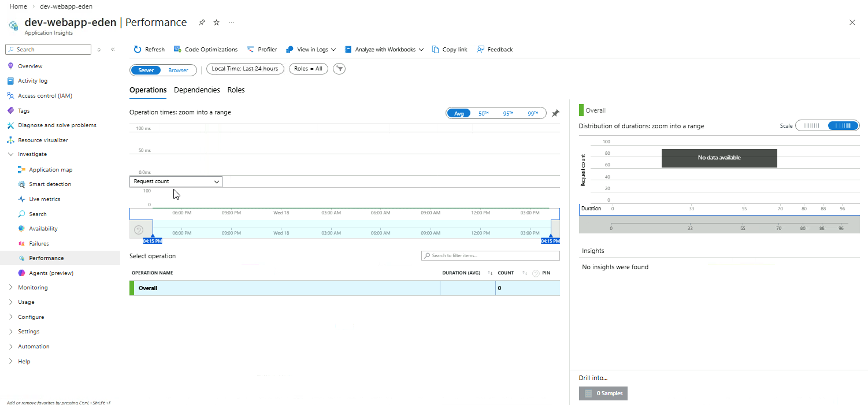Image resolution: width=868 pixels, height=405 pixels.
Task: Click the left time range slider handle
Action: click(x=153, y=236)
